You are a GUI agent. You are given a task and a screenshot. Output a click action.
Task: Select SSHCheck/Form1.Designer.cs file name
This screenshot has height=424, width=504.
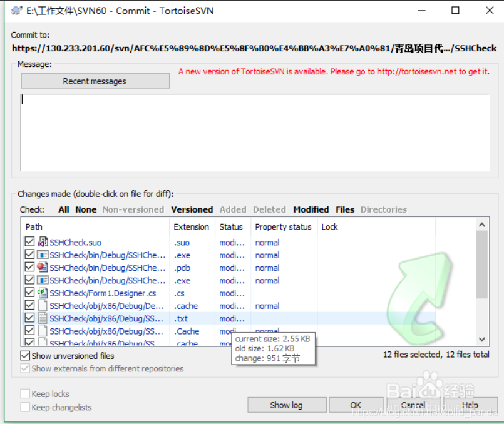pos(103,293)
